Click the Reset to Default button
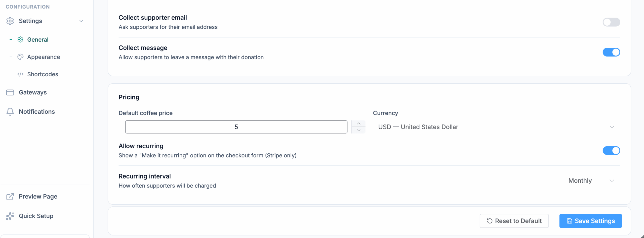 tap(514, 221)
